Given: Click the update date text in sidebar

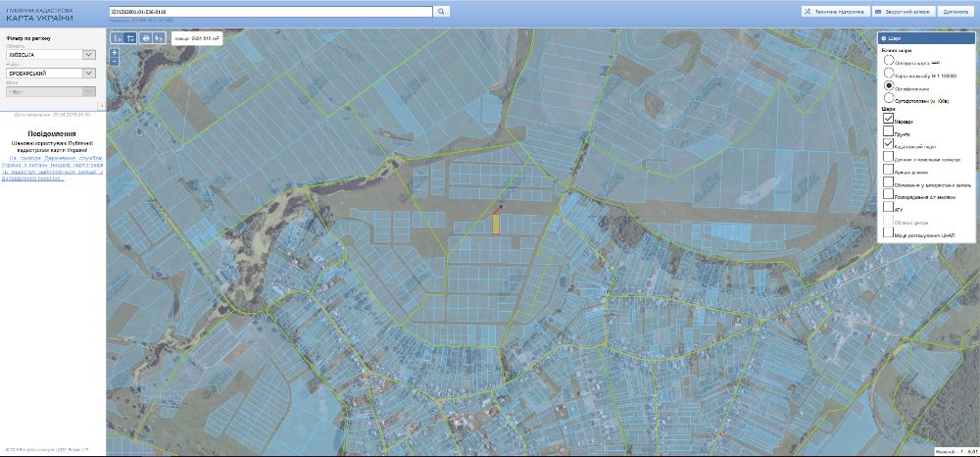Looking at the screenshot, I should 54,115.
